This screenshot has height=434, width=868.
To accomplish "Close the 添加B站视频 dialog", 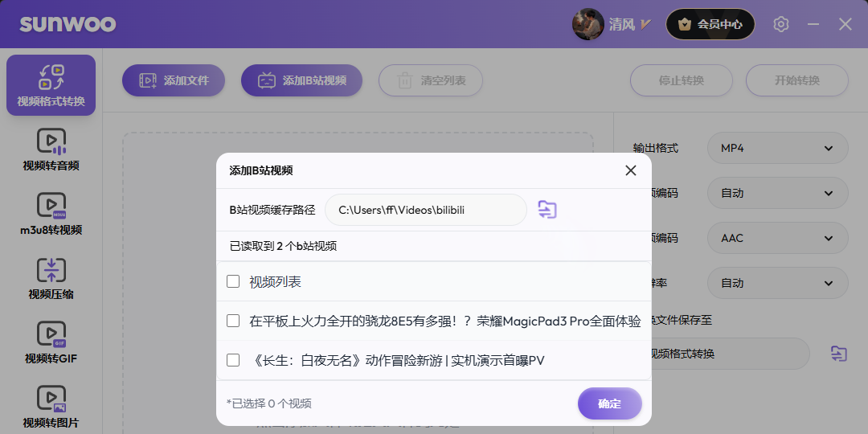I will (631, 170).
